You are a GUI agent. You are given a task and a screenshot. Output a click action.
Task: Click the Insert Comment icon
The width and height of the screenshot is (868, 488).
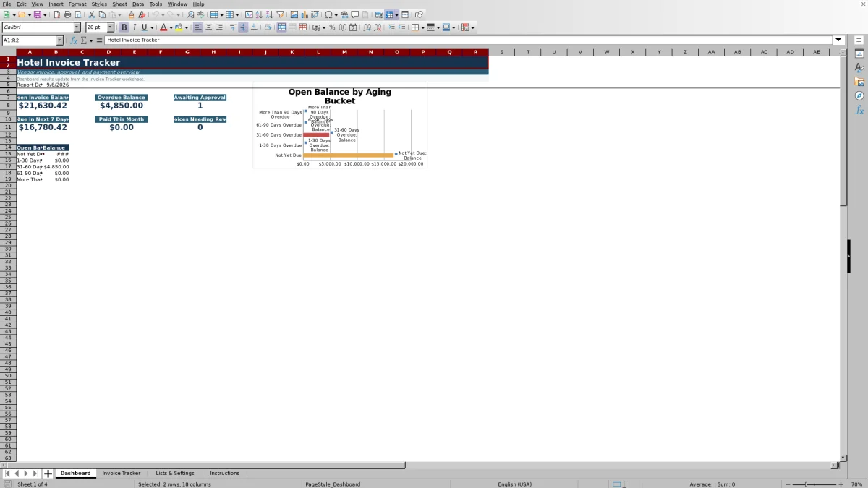pos(355,14)
